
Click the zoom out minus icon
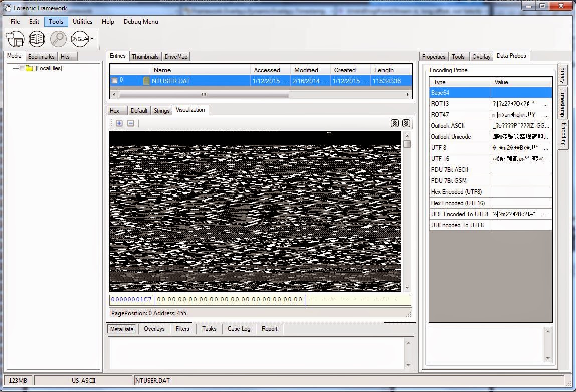click(x=131, y=123)
